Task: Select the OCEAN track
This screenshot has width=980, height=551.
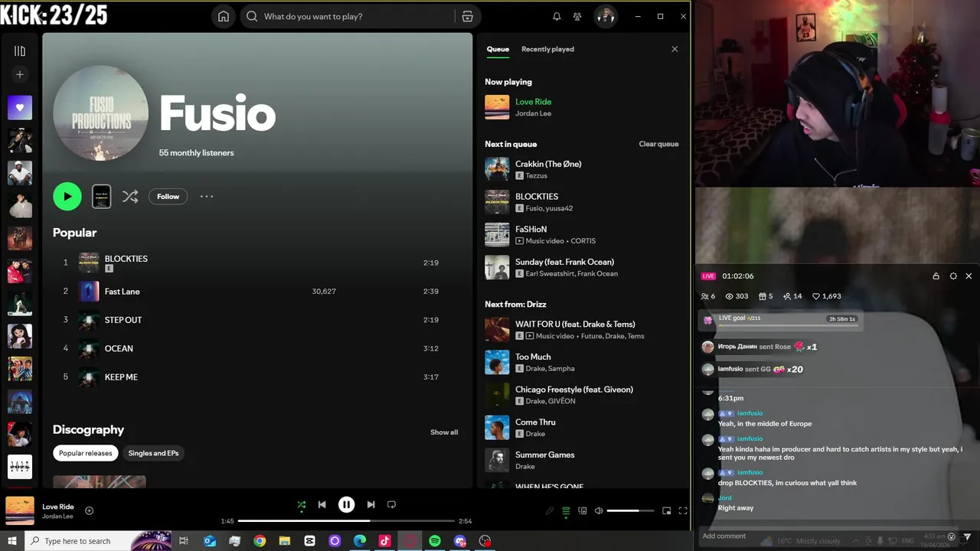Action: [x=257, y=348]
